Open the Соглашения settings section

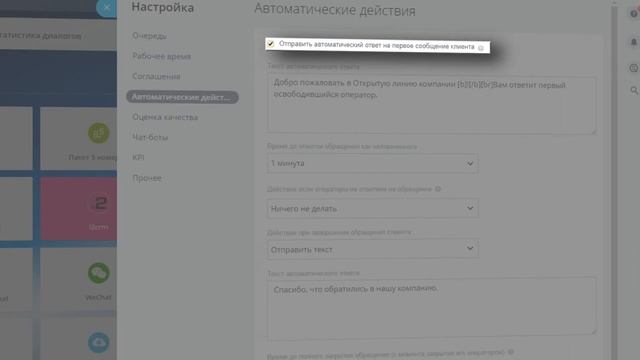156,76
